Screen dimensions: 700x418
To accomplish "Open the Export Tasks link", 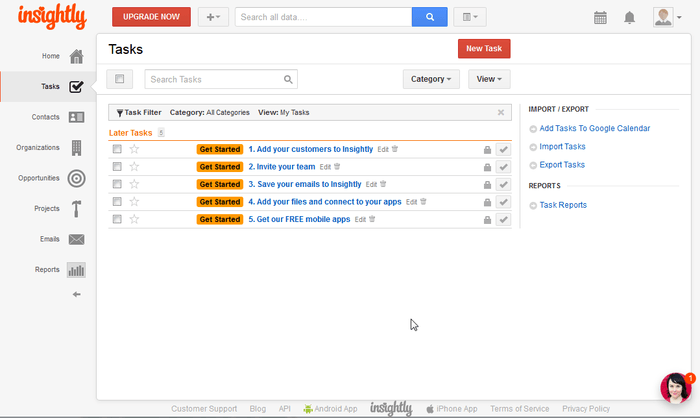I will pyautogui.click(x=562, y=165).
